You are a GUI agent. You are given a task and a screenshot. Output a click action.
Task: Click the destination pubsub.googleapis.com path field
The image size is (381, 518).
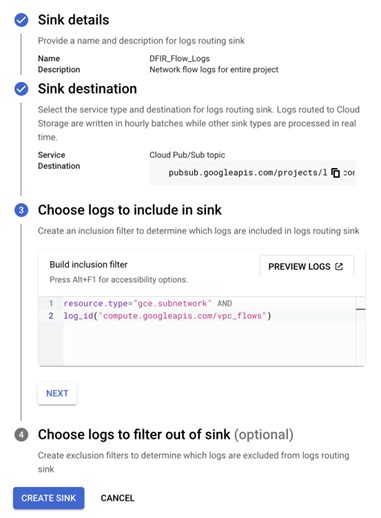253,173
